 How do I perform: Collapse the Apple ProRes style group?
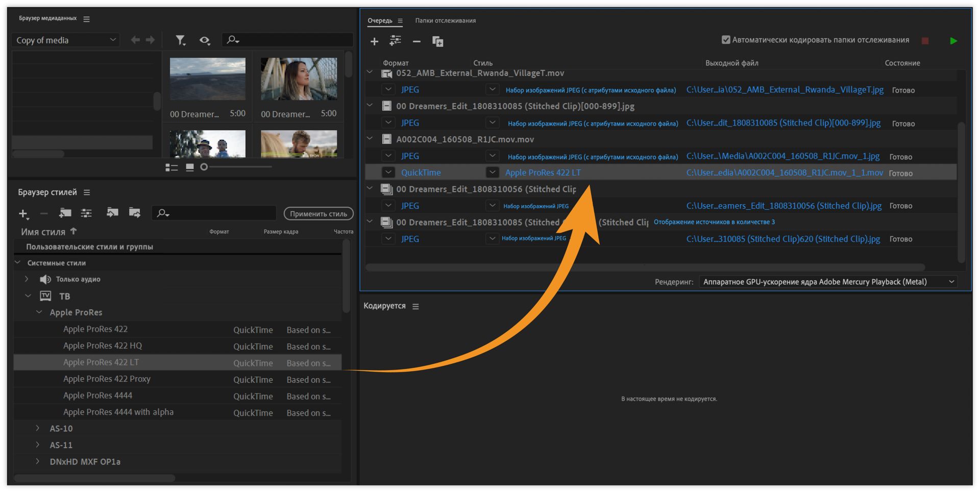(x=39, y=312)
